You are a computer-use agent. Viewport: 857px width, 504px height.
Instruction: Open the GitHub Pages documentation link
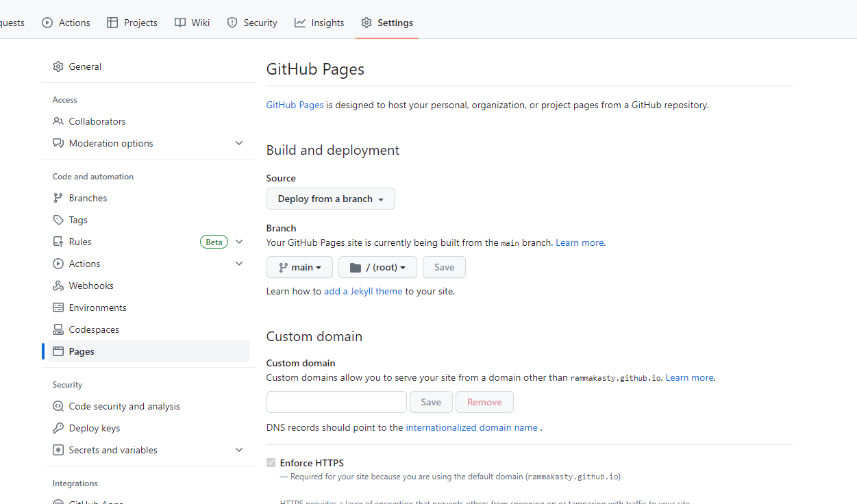[x=295, y=105]
